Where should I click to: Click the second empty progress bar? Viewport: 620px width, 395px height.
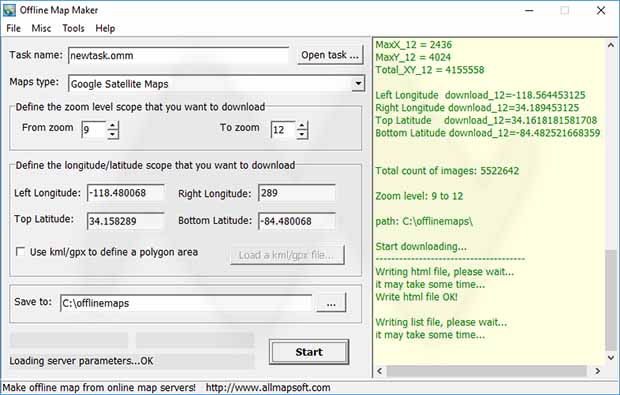(195, 340)
